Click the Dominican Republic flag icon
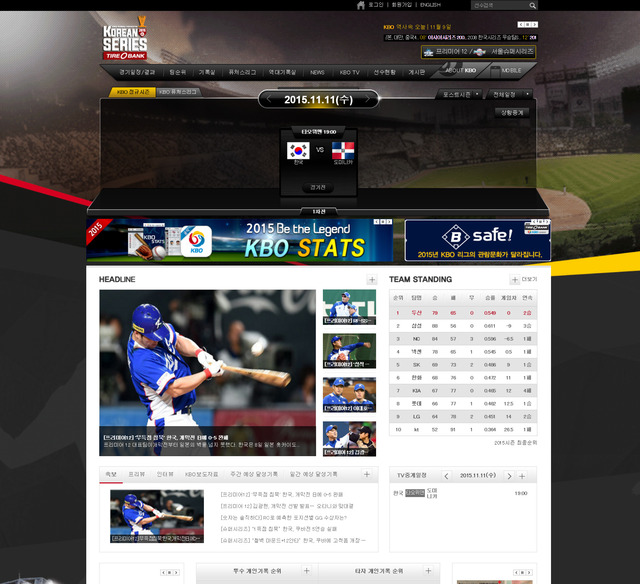The width and height of the screenshot is (640, 584). pos(343,151)
